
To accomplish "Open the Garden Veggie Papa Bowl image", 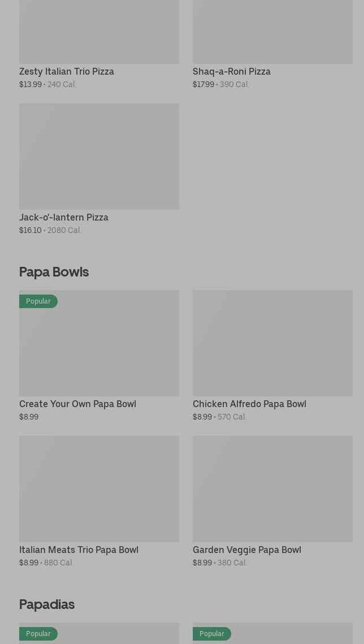I will [272, 489].
